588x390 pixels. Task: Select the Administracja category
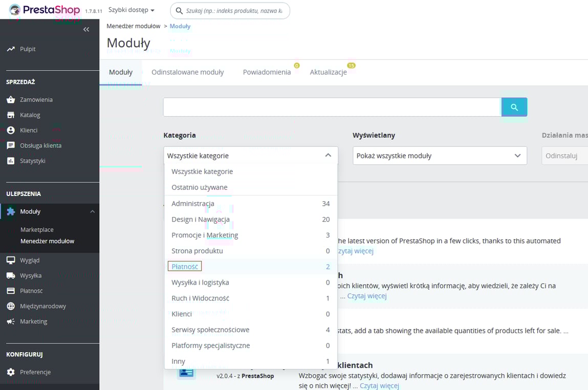[x=251, y=204]
